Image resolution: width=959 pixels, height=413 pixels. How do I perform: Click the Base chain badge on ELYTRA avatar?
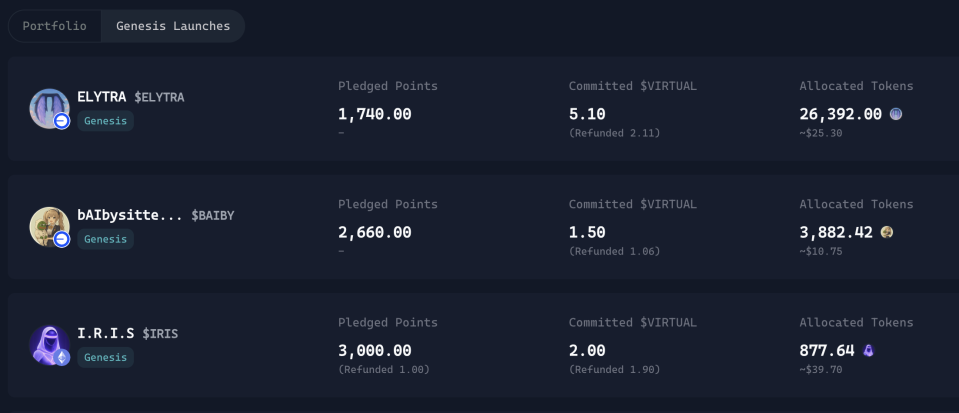(62, 121)
